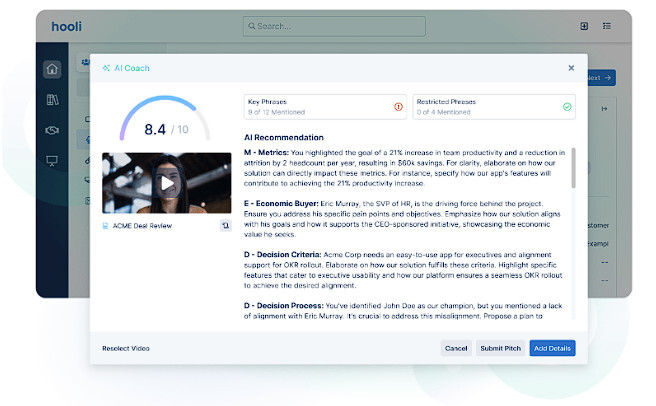656x406 pixels.
Task: Click the replace video icon button
Action: point(226,226)
